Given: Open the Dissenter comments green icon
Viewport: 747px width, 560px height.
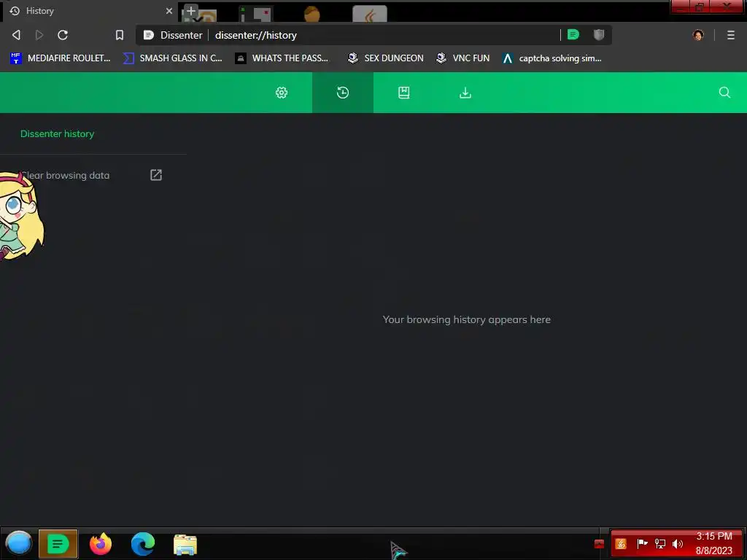Looking at the screenshot, I should click(x=573, y=34).
